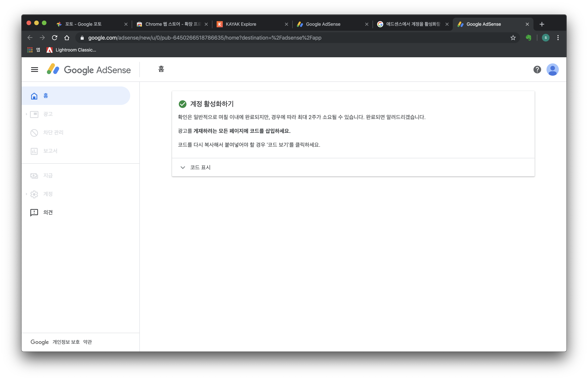Click the browser home button

[x=67, y=38]
